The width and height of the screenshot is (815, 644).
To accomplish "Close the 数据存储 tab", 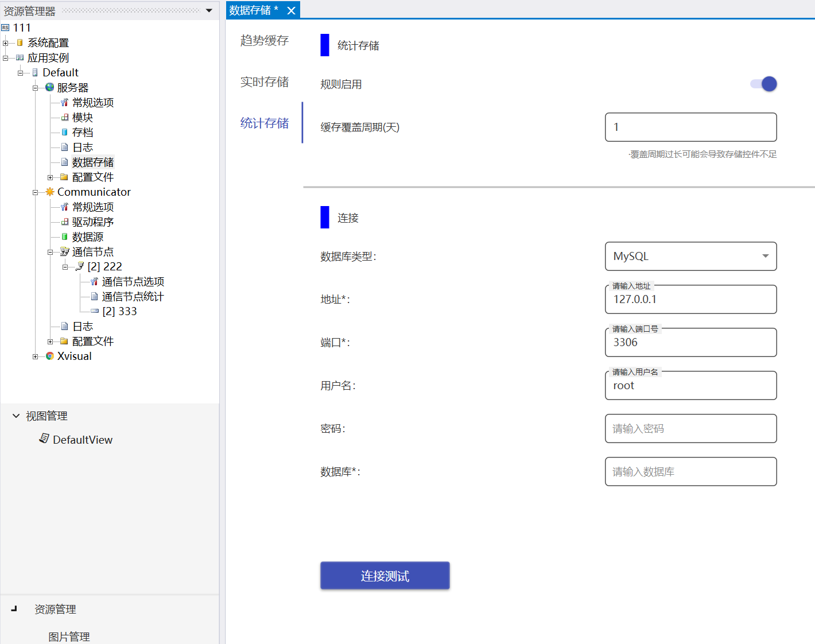I will pos(291,10).
